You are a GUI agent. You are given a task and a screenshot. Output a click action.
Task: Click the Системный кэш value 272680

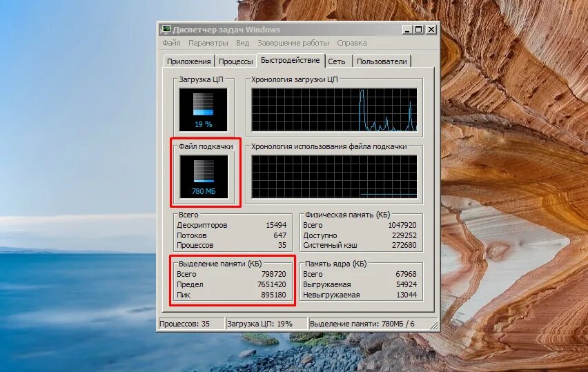(x=404, y=245)
